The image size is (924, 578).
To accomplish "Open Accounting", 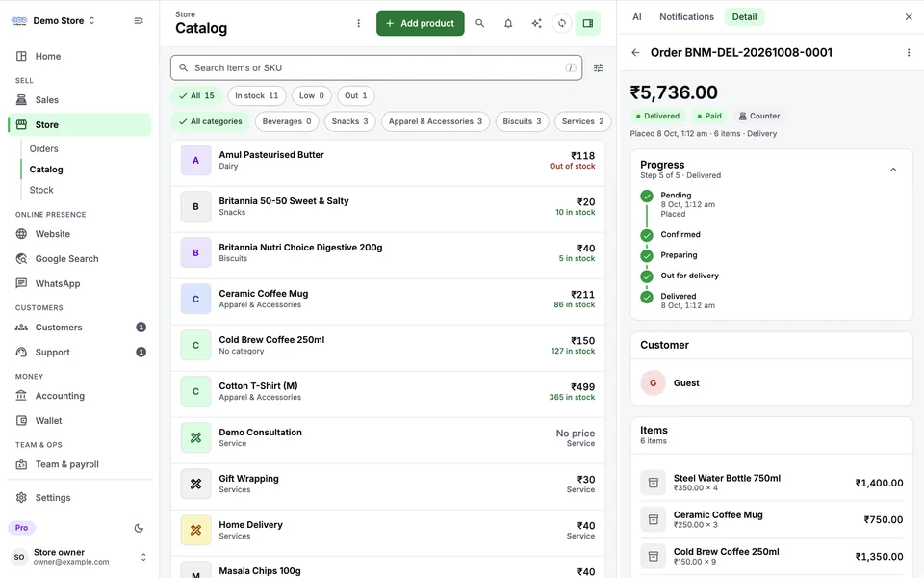I will point(80,395).
